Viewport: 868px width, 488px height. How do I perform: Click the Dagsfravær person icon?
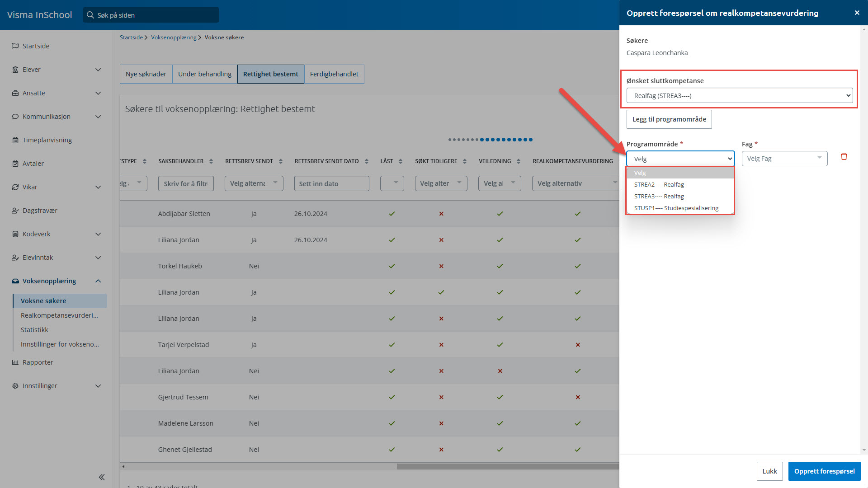click(15, 211)
